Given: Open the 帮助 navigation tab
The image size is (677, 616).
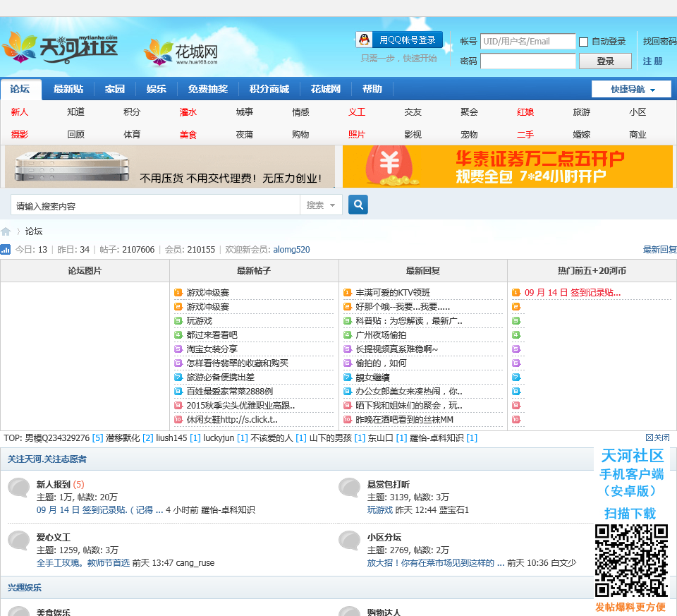Looking at the screenshot, I should tap(372, 89).
